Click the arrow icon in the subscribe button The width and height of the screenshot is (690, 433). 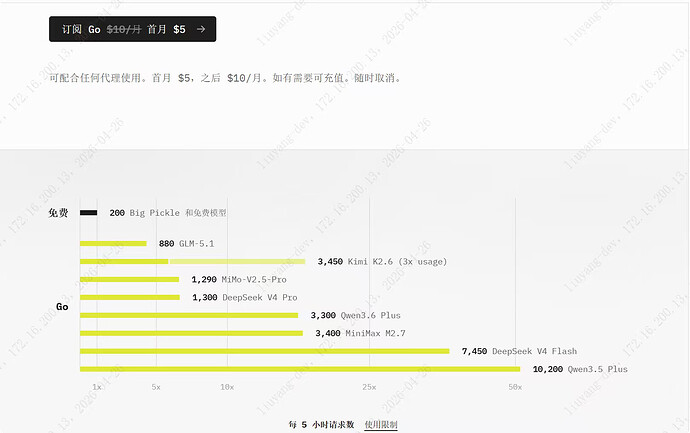point(201,29)
